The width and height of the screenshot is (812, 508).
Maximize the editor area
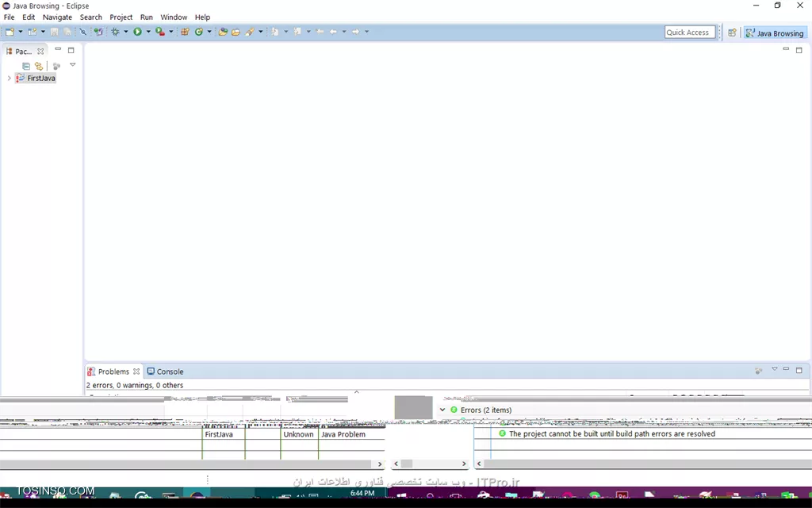click(x=799, y=50)
